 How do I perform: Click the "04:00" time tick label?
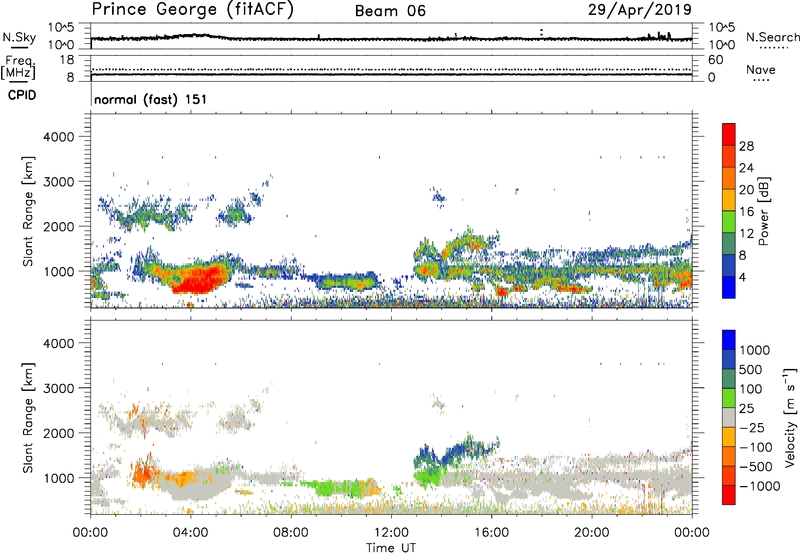pyautogui.click(x=190, y=533)
